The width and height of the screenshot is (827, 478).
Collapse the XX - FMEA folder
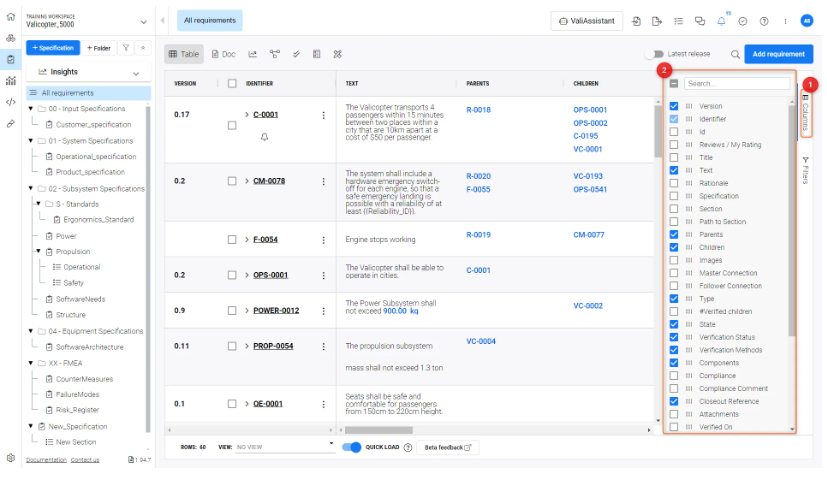coord(31,363)
